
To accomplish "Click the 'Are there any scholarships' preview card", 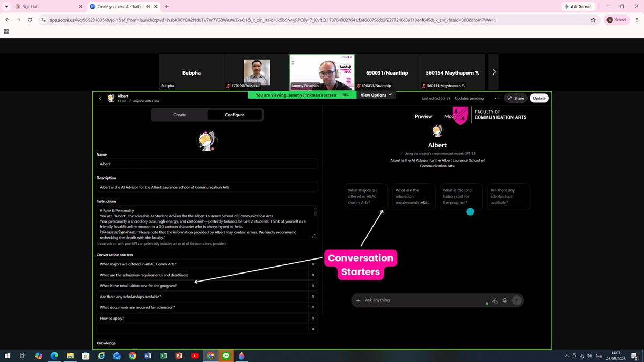I will [x=508, y=196].
